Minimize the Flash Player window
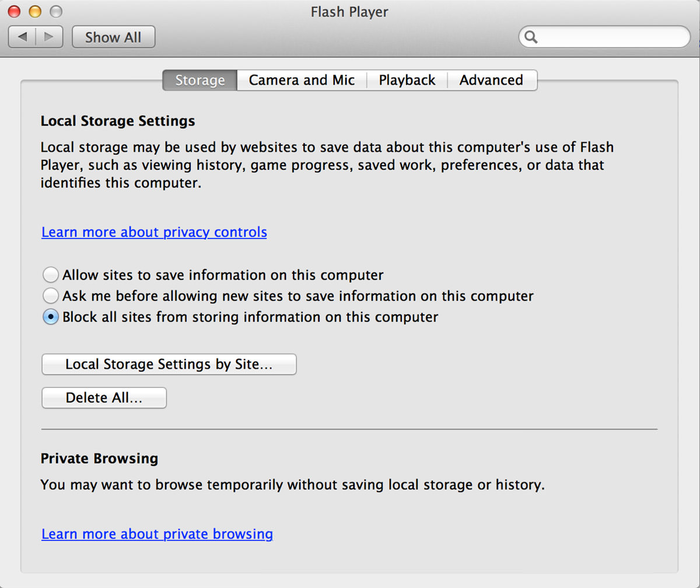700x588 pixels. coord(35,11)
